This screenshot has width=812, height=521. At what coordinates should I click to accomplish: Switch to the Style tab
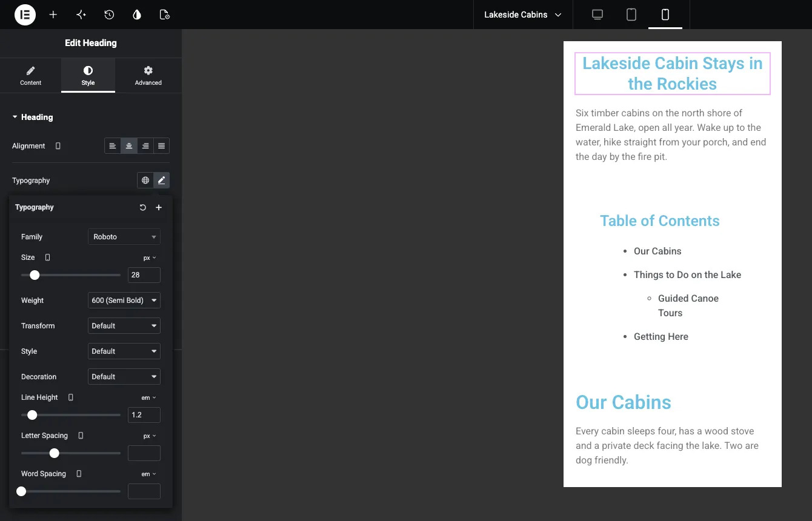[88, 76]
